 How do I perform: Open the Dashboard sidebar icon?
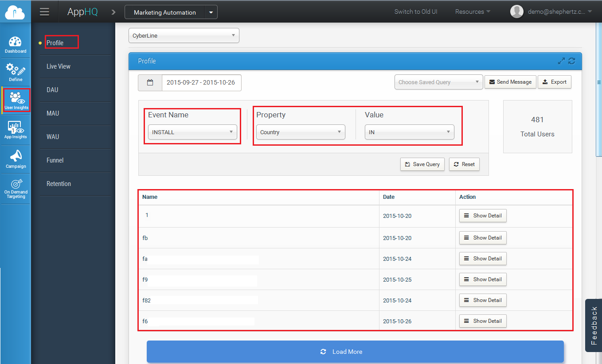pos(16,44)
